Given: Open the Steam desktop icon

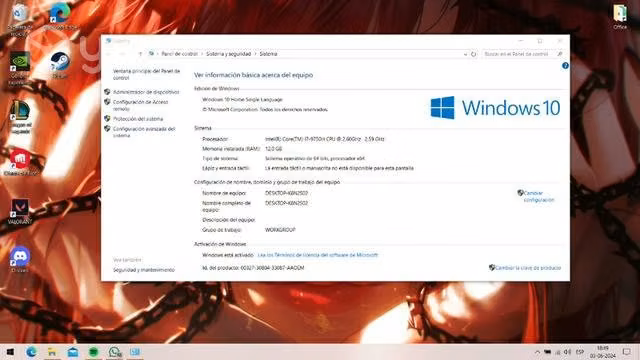Looking at the screenshot, I should (60, 65).
